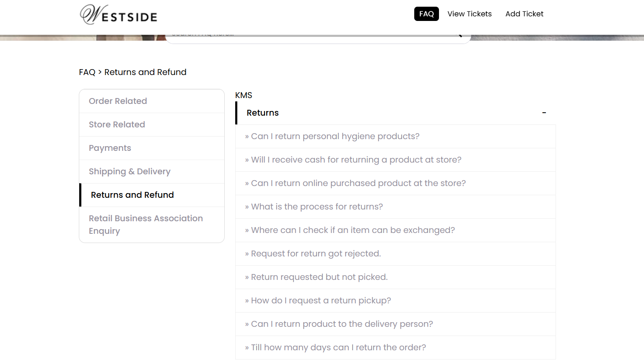The image size is (644, 362).
Task: Select Store Related category
Action: click(117, 124)
